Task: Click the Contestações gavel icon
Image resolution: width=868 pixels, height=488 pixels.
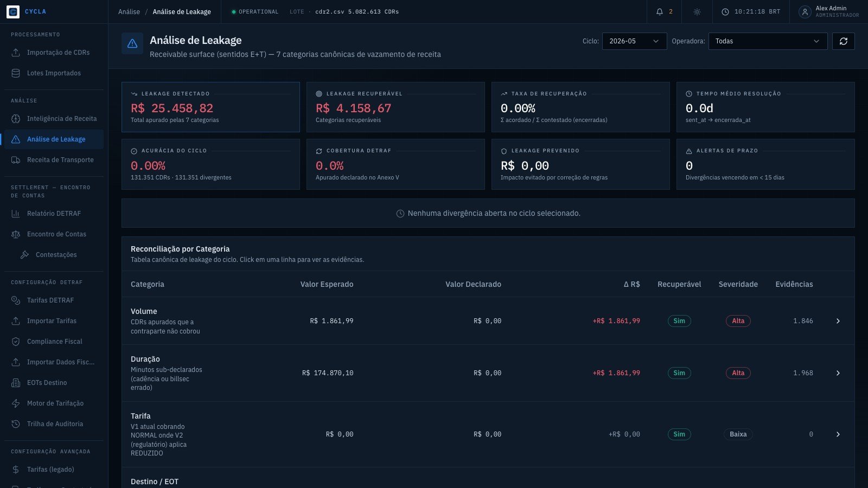Action: pyautogui.click(x=24, y=255)
